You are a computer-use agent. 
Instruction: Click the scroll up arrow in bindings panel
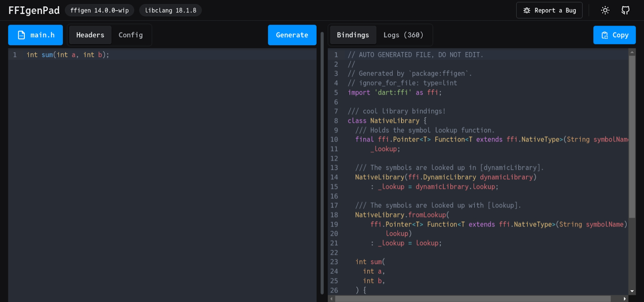point(632,52)
